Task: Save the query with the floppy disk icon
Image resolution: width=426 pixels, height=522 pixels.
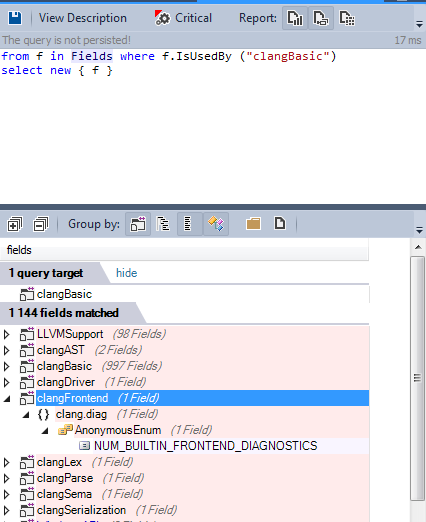Action: [x=15, y=18]
